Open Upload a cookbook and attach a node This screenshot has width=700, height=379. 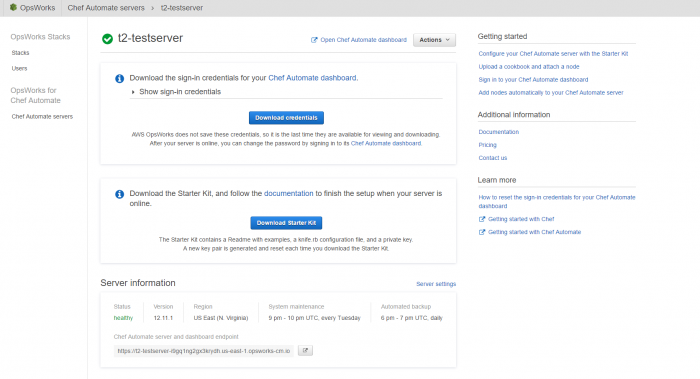pos(529,67)
